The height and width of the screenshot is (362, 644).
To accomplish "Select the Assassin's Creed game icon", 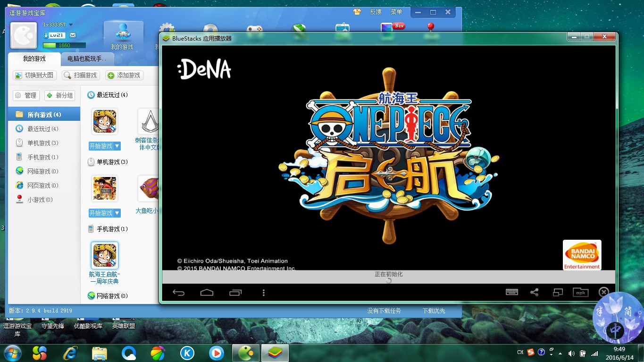I will pyautogui.click(x=149, y=121).
